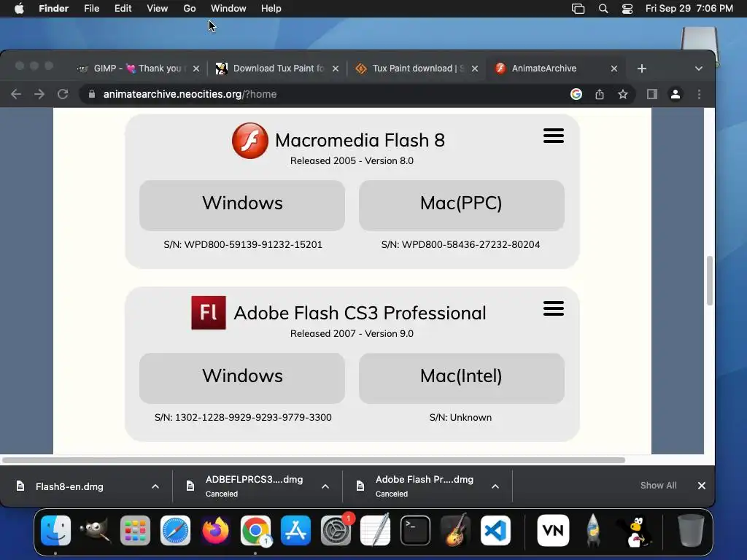Download Flash CS3 for Mac(Intel)
Screen dimensions: 747x560
click(x=461, y=378)
